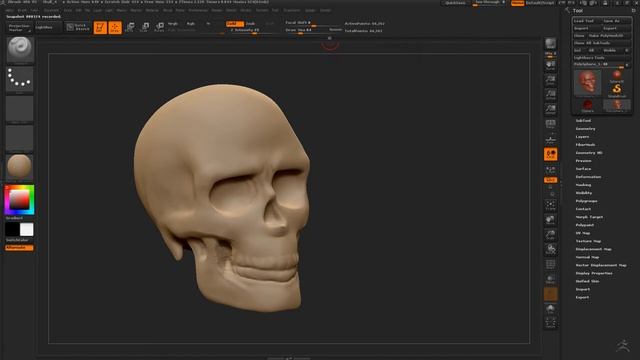
Task: Toggle Transp transparency icon
Action: (x=550, y=279)
